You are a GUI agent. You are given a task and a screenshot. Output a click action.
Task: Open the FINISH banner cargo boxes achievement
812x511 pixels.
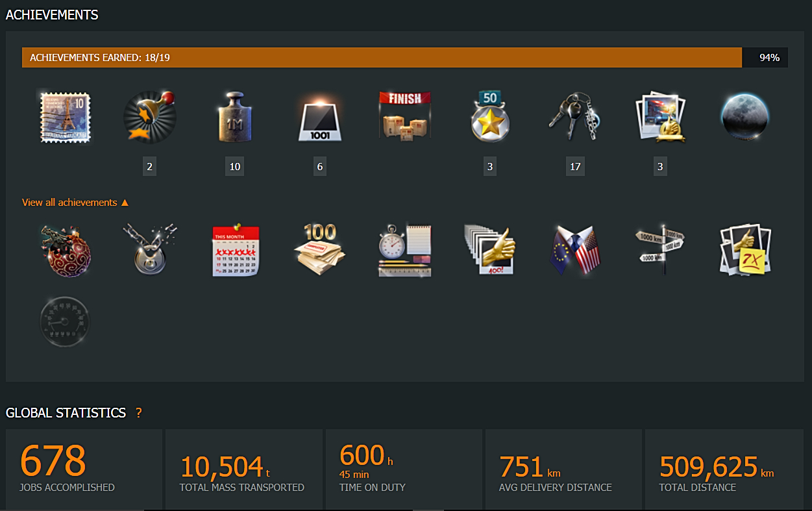pos(405,116)
